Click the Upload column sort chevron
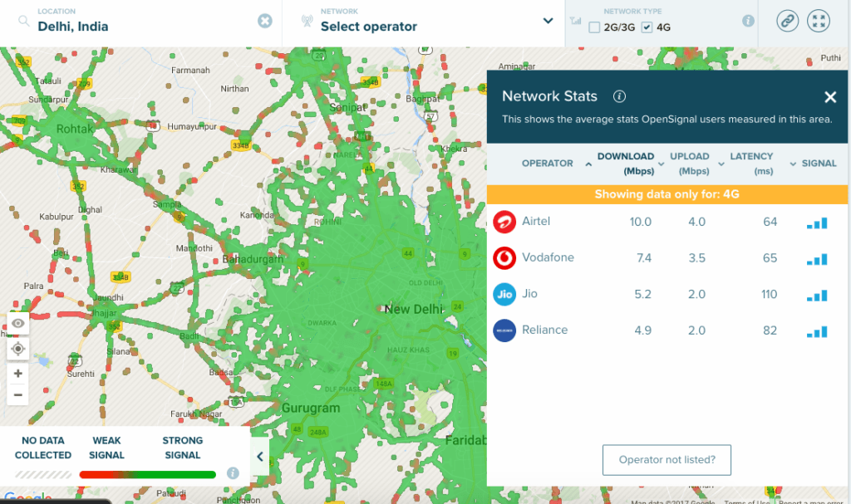The height and width of the screenshot is (504, 851). coord(661,164)
